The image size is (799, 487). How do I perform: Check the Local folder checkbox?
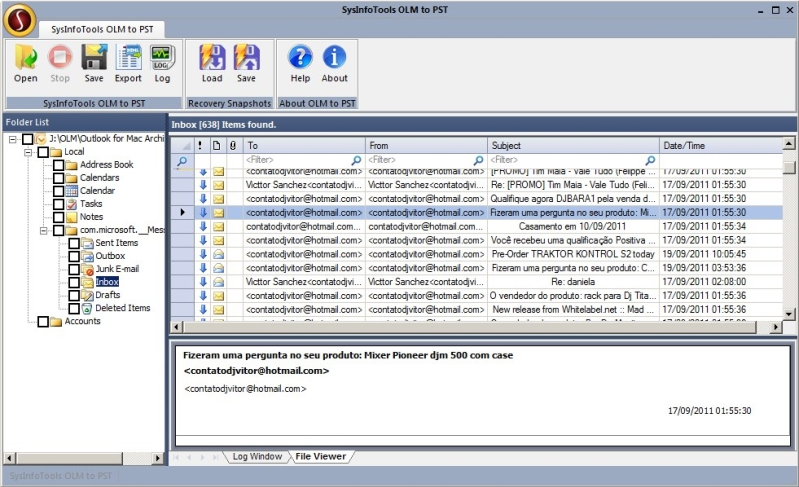43,152
